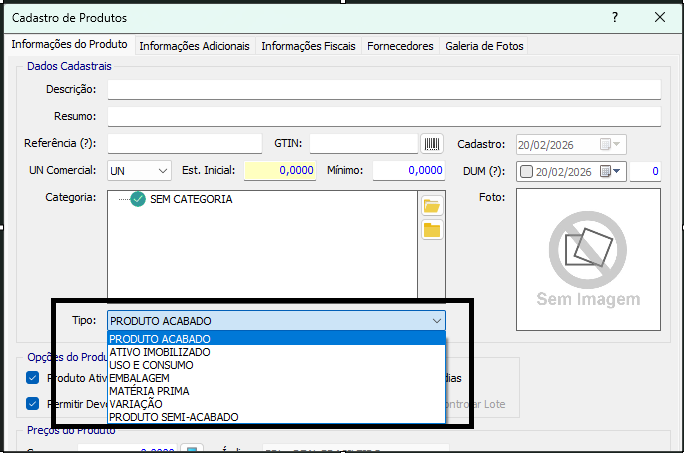Switch to the Fornecedores tab
This screenshot has width=684, height=453.
coord(400,46)
